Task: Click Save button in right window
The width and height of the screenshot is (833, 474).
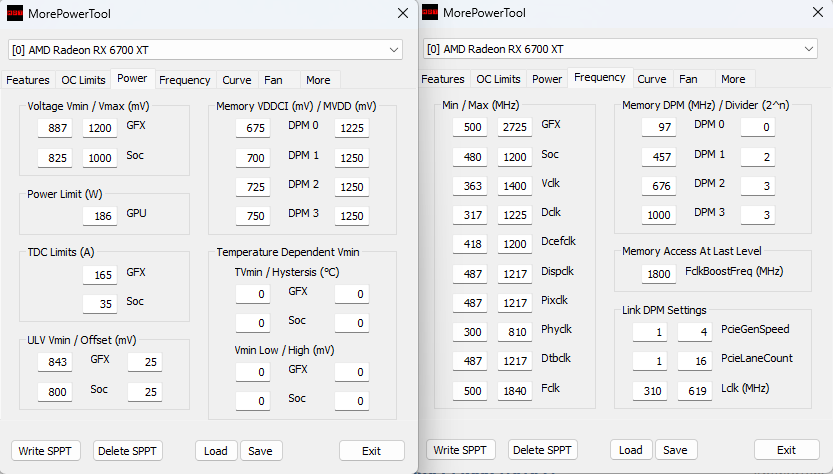Action: (676, 450)
